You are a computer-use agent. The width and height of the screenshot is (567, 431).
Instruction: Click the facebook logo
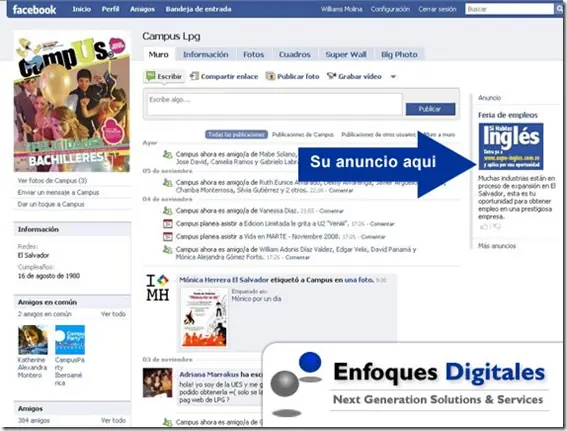click(34, 9)
